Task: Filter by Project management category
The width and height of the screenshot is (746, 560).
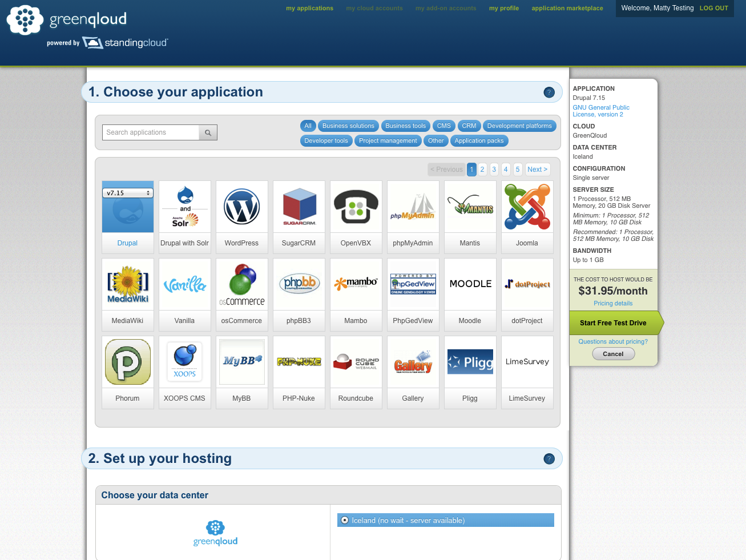Action: click(x=388, y=141)
